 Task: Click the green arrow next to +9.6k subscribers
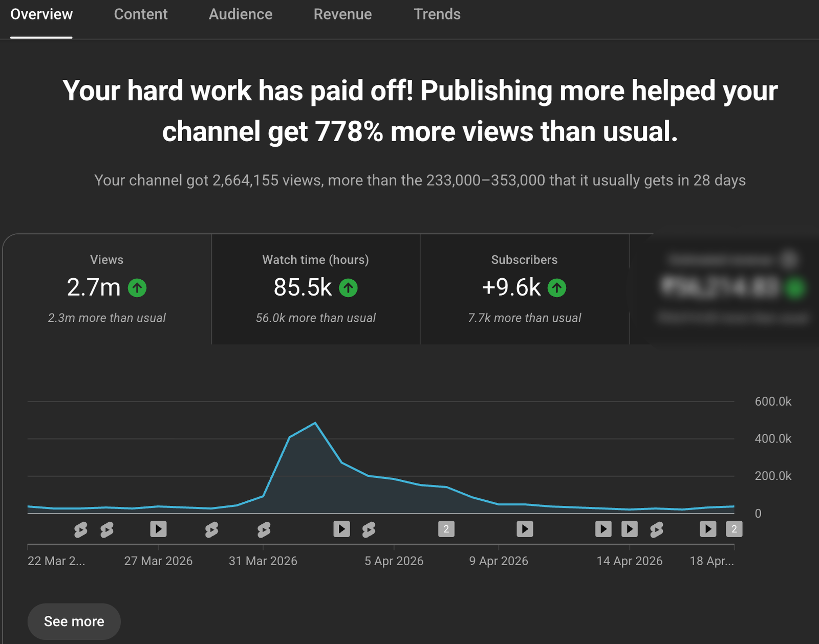click(557, 288)
